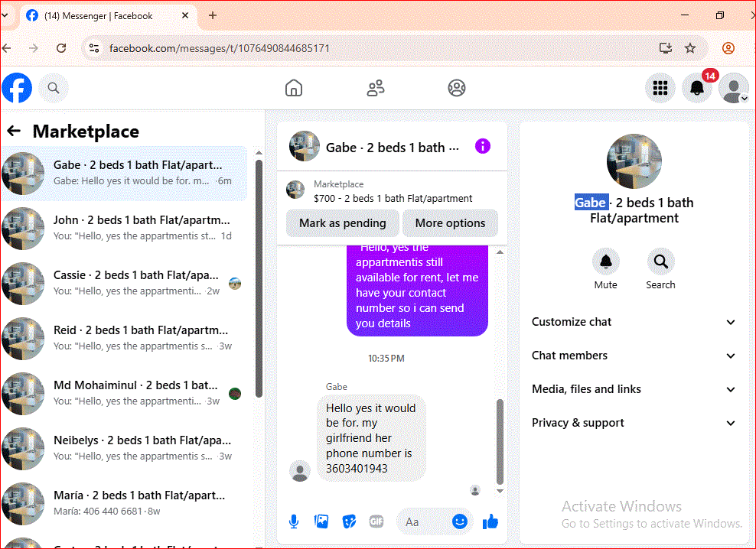
Task: Open the Friends icon in top navigation
Action: pyautogui.click(x=376, y=88)
